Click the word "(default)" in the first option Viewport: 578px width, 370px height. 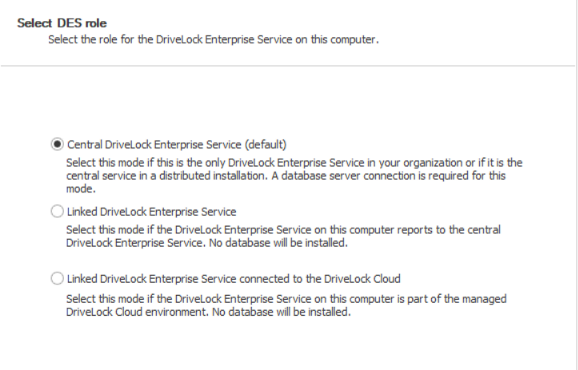point(265,144)
